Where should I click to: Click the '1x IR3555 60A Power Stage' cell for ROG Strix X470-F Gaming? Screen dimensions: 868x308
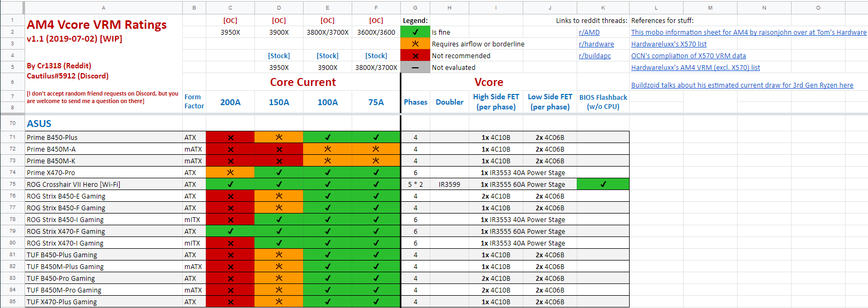523,231
